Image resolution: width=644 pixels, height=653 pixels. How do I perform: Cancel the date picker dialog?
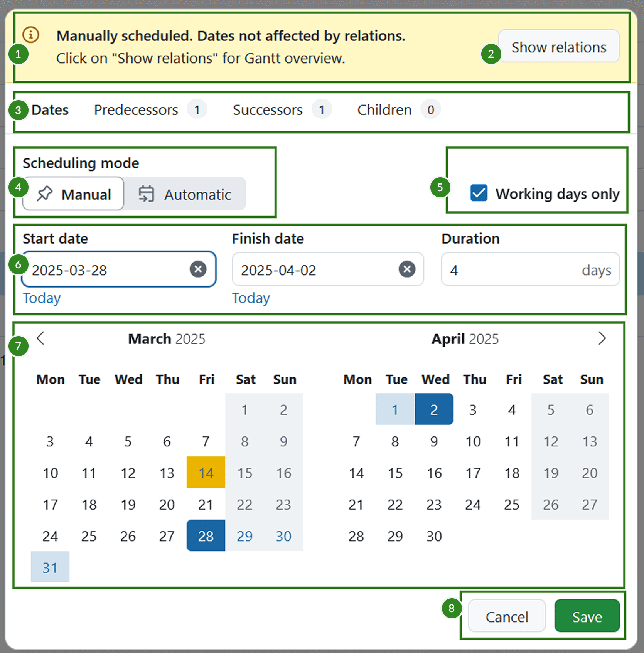click(x=507, y=616)
